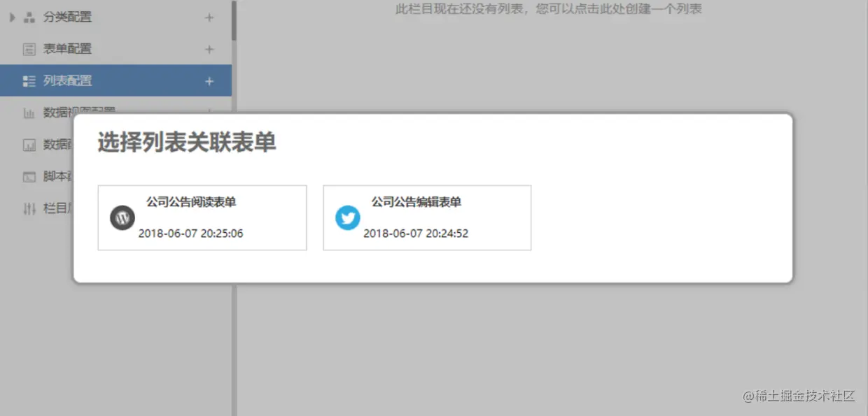Click the dialog title 选择列表关联表单
This screenshot has width=868, height=416.
pos(187,143)
